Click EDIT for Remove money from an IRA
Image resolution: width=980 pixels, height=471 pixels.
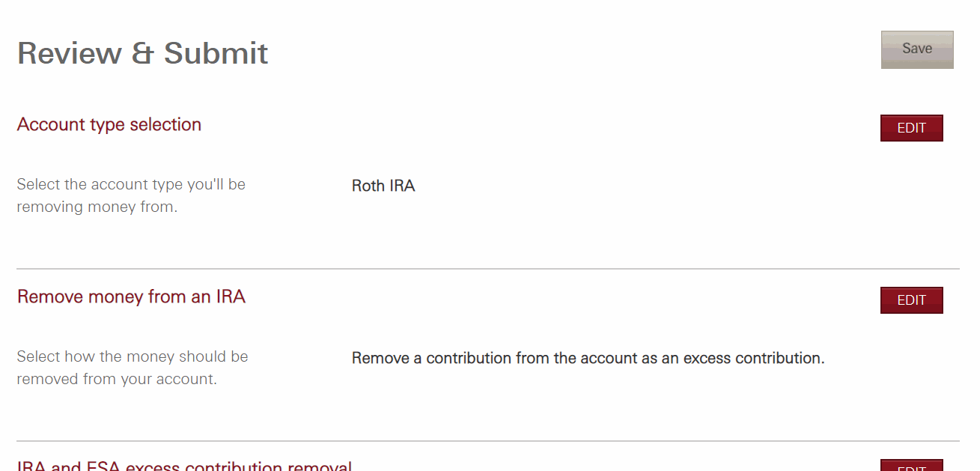(x=911, y=300)
